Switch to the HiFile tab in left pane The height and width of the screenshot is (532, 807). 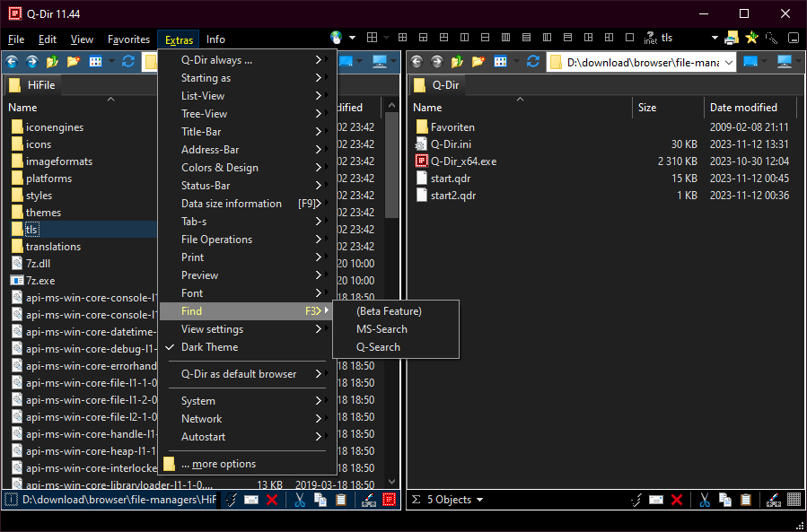click(39, 86)
